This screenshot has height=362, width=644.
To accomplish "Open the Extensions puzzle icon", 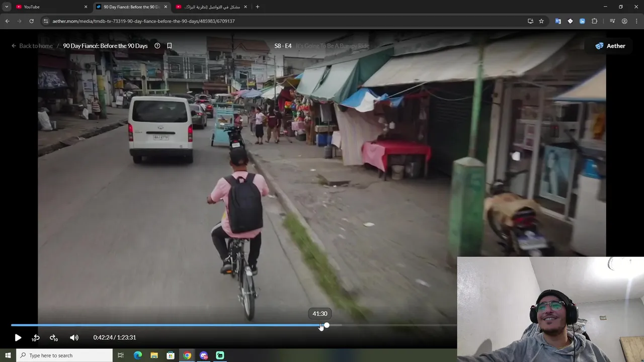I will [x=594, y=21].
